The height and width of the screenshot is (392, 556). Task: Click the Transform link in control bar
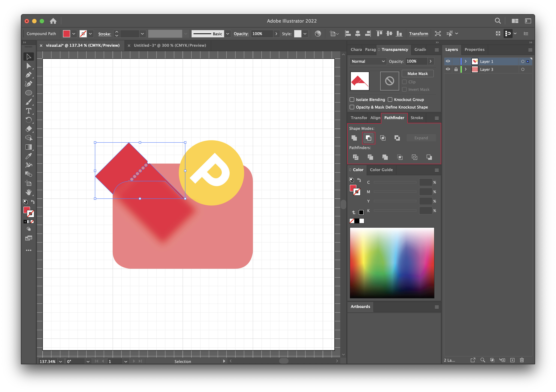point(419,34)
